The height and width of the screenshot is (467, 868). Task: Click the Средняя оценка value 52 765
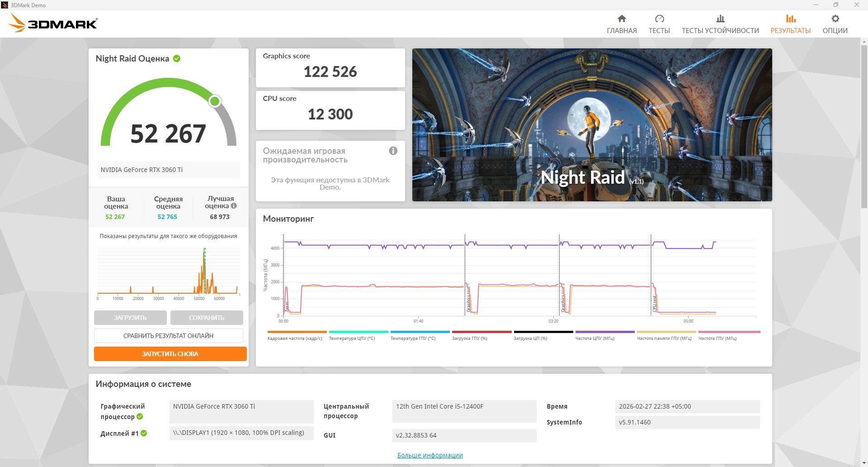[x=167, y=217]
